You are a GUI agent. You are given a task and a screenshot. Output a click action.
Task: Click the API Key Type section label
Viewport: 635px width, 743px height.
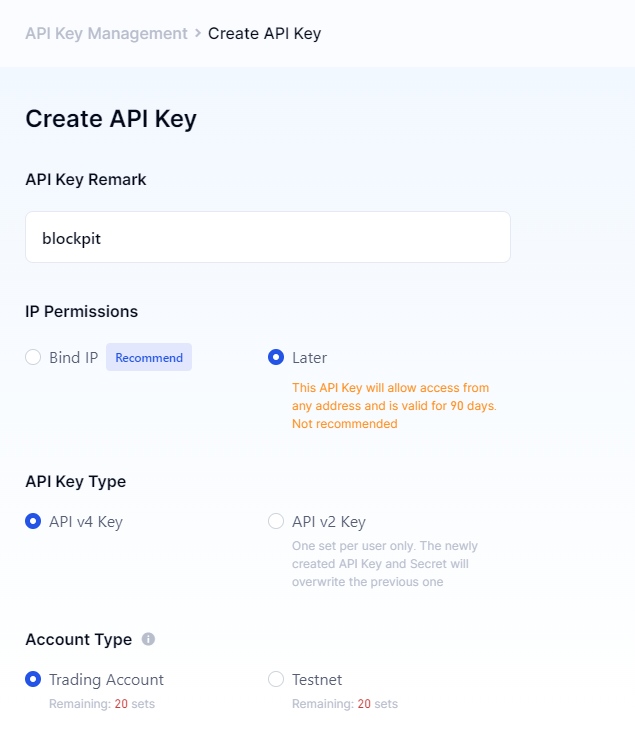(x=75, y=481)
